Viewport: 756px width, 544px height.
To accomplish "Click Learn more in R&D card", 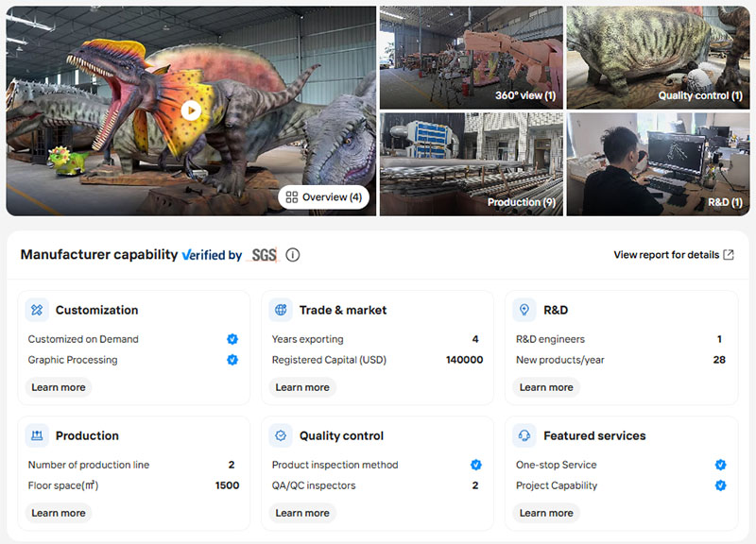I will click(546, 387).
